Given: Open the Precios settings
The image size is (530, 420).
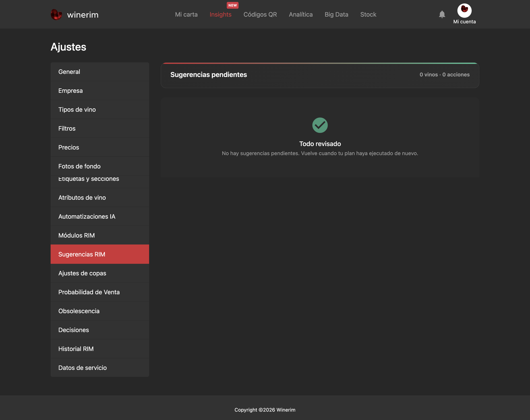Looking at the screenshot, I should 100,147.
